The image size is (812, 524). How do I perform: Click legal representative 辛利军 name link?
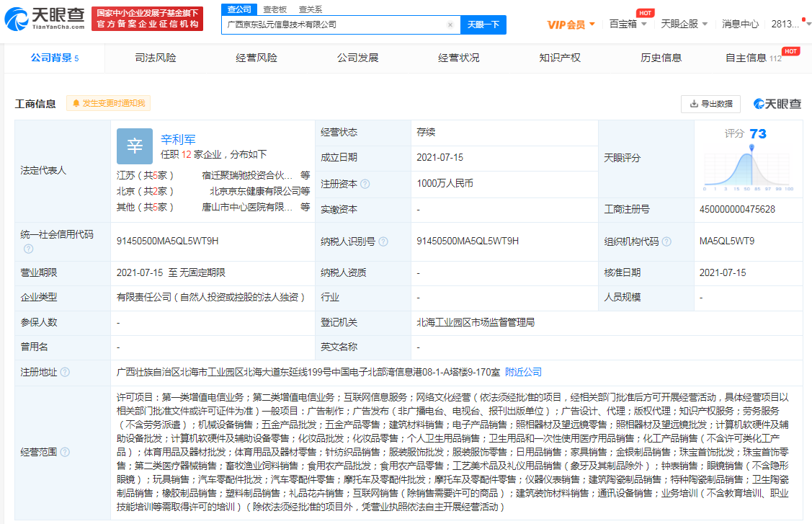click(178, 138)
